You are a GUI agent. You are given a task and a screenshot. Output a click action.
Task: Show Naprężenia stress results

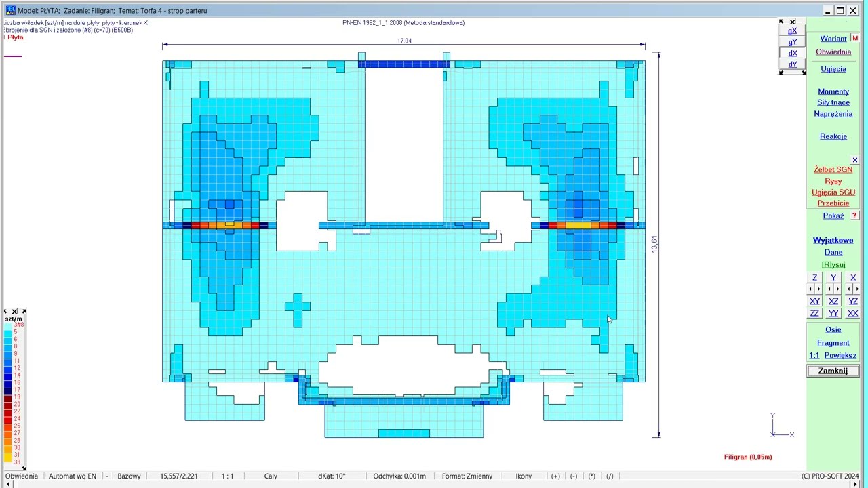click(x=833, y=114)
